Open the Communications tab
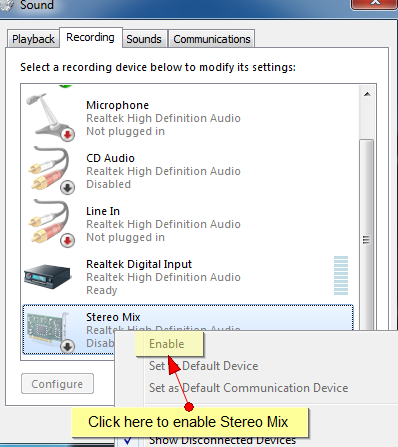The height and width of the screenshot is (447, 398). 212,39
